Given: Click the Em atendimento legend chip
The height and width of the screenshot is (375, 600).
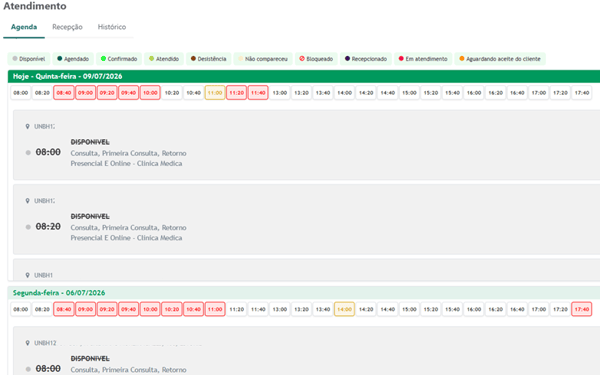Looking at the screenshot, I should pos(423,59).
